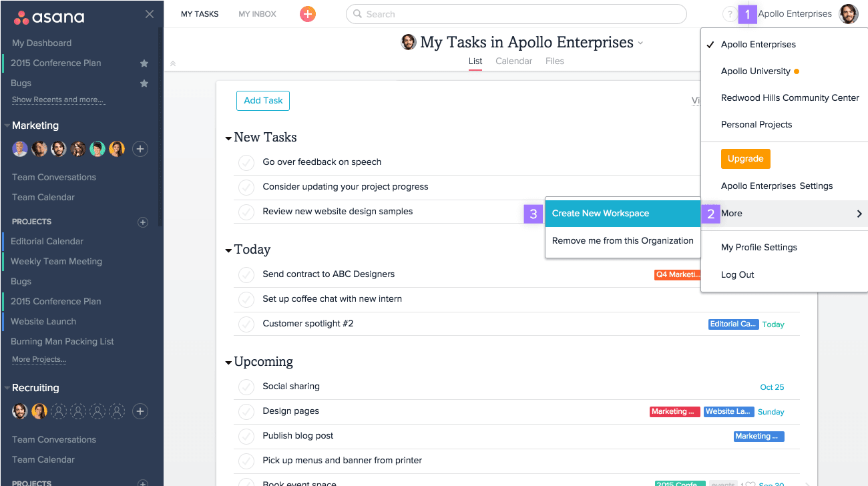Complete 'Go over feedback on speech' task
The width and height of the screenshot is (868, 486).
click(246, 162)
